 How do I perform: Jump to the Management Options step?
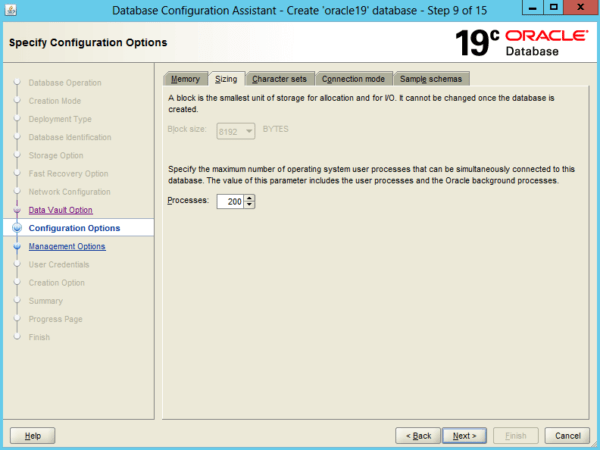pyautogui.click(x=67, y=246)
